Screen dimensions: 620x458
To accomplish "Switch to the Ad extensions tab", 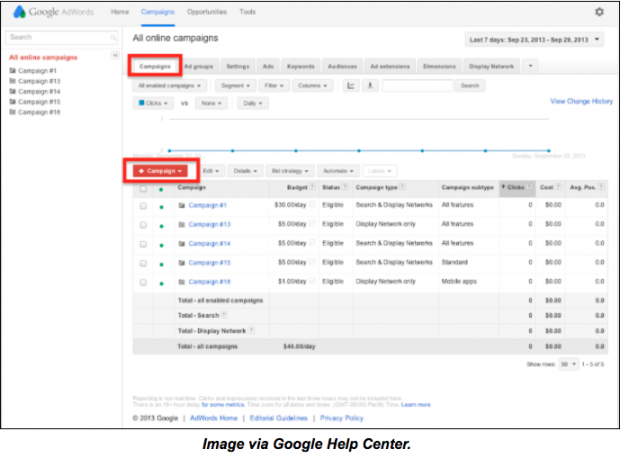I will pyautogui.click(x=390, y=66).
